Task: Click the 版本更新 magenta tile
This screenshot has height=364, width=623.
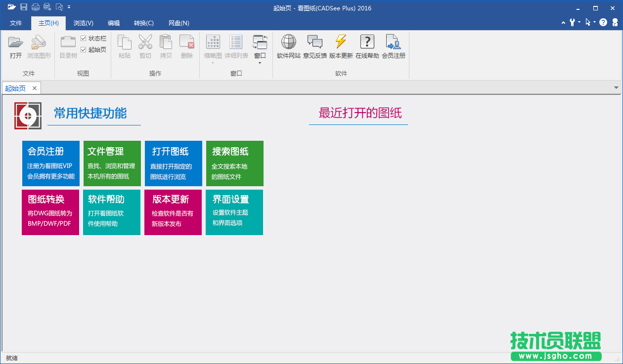Action: click(x=173, y=212)
